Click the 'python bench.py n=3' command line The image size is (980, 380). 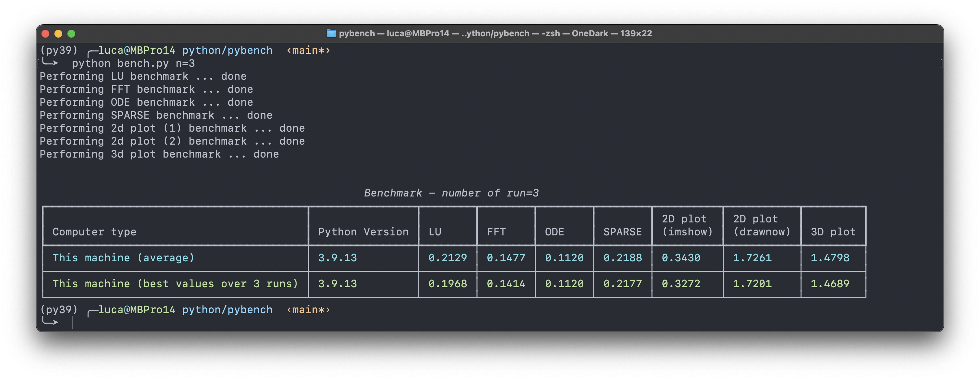click(x=133, y=64)
